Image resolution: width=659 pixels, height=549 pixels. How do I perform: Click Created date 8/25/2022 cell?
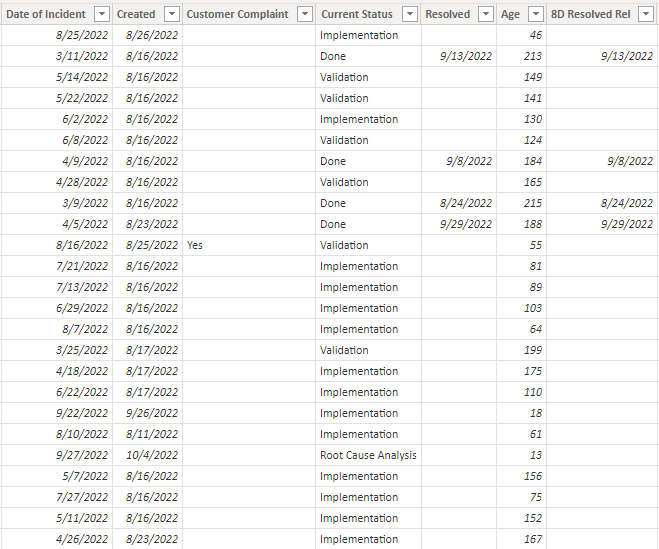pos(148,245)
